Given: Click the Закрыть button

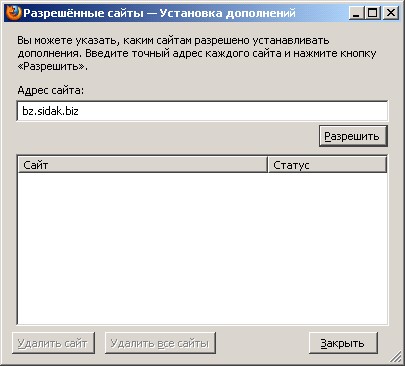Looking at the screenshot, I should [343, 343].
